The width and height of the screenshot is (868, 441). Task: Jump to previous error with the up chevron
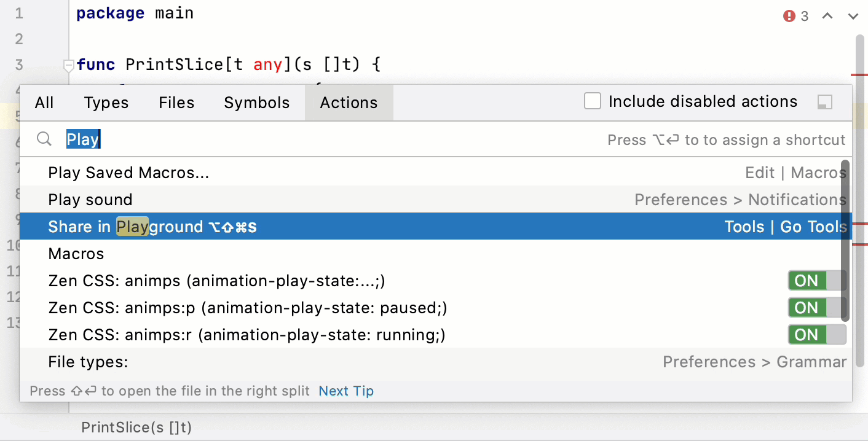pos(826,16)
